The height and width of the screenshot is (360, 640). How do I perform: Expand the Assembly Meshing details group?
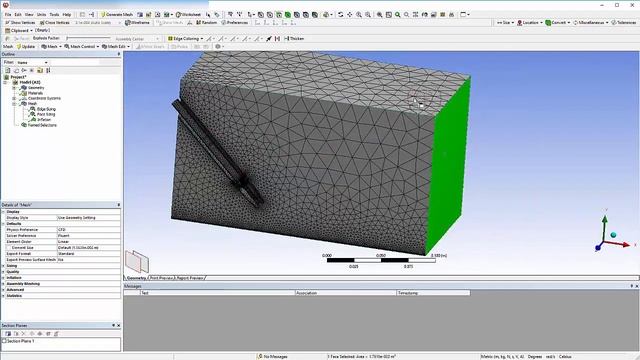[x=4, y=284]
